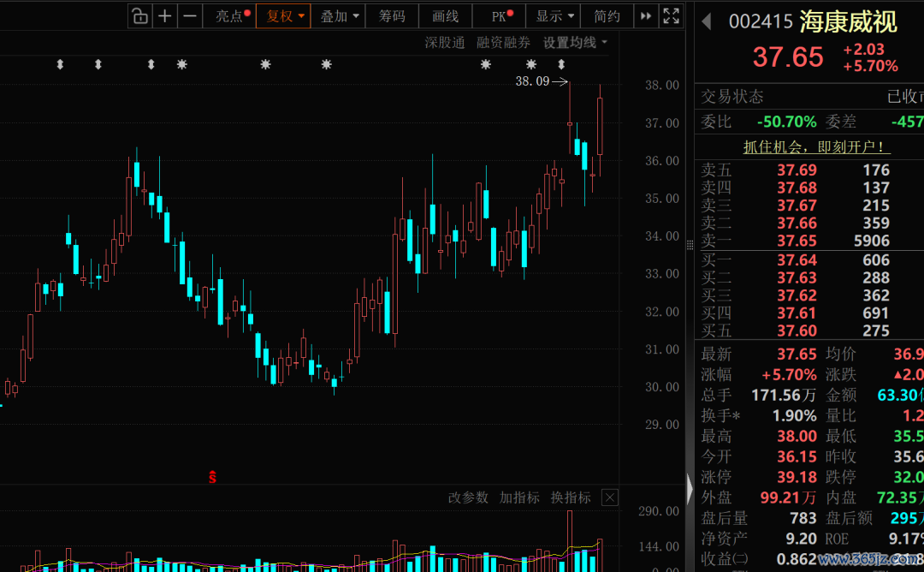Select the 买四 price 37.61
Viewport: 924px width, 572px height.
pyautogui.click(x=797, y=313)
